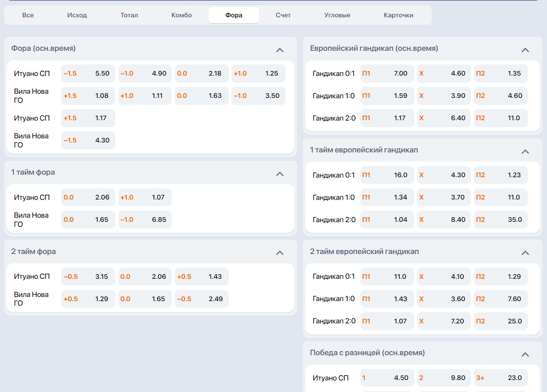Open the Угловые tab

click(337, 15)
